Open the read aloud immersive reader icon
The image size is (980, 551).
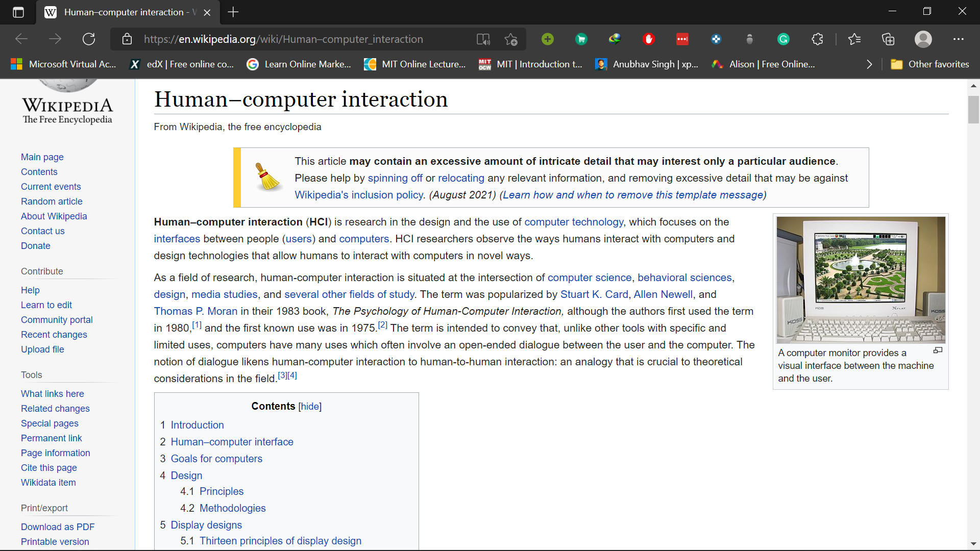(x=483, y=39)
